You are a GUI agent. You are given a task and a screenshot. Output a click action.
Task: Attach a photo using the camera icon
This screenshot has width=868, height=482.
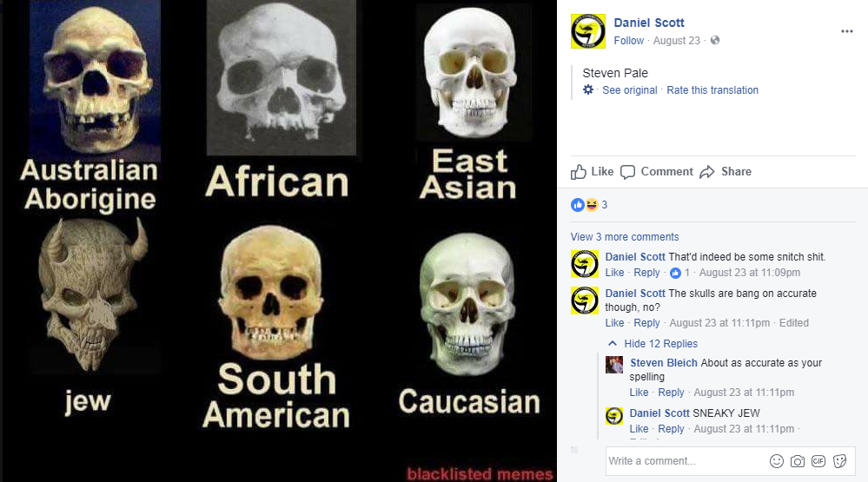point(797,461)
